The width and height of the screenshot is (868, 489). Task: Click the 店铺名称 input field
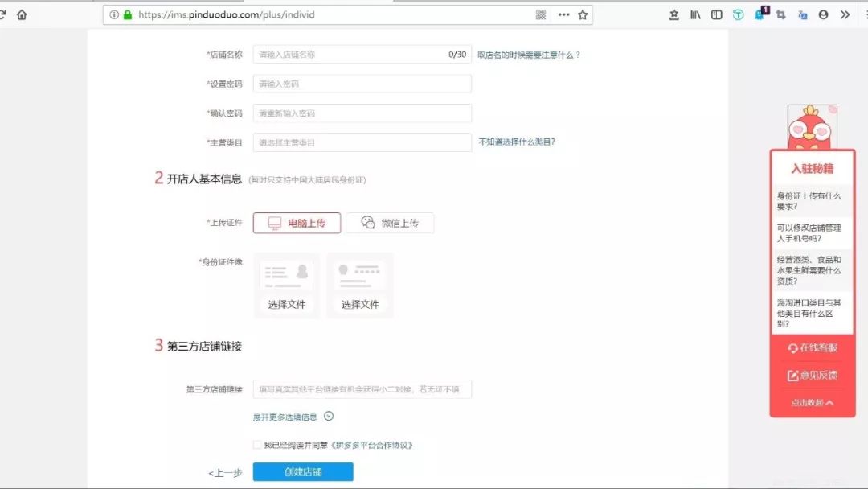coord(350,55)
